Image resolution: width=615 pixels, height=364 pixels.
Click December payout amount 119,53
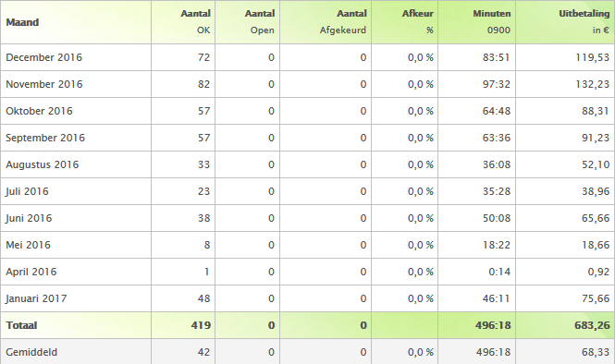click(x=592, y=57)
